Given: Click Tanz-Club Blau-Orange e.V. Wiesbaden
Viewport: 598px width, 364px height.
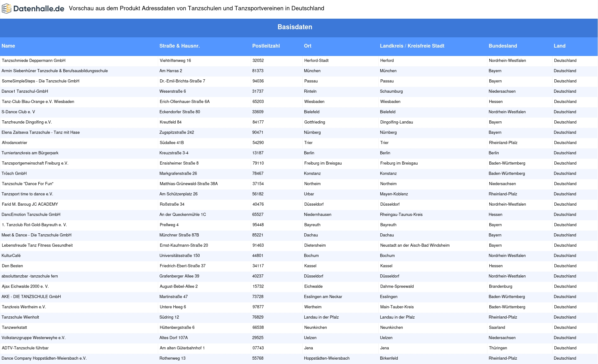Looking at the screenshot, I should tap(38, 102).
